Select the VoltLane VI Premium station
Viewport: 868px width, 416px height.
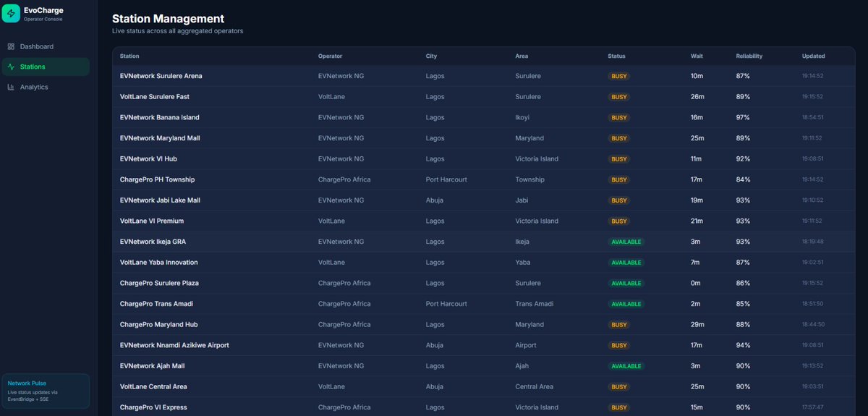152,221
